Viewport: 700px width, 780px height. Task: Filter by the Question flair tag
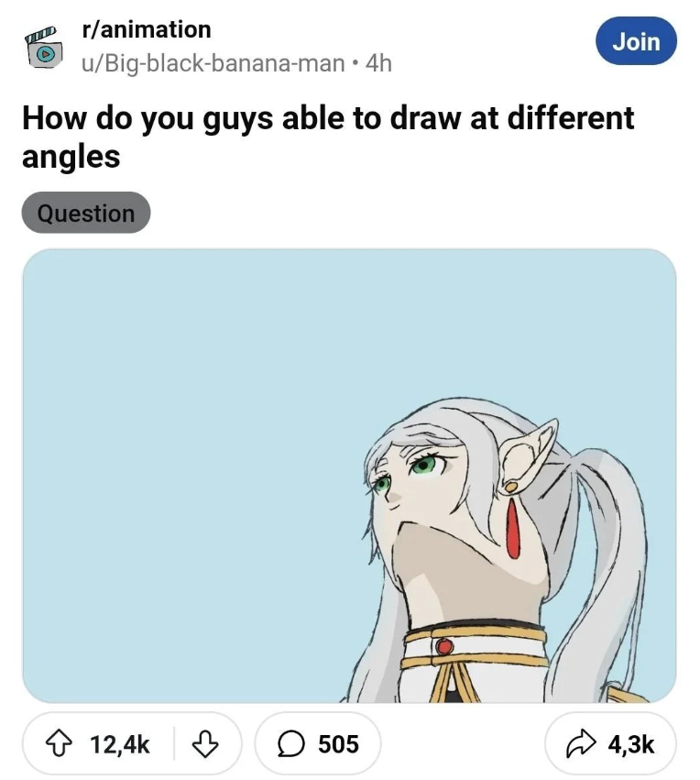coord(85,214)
